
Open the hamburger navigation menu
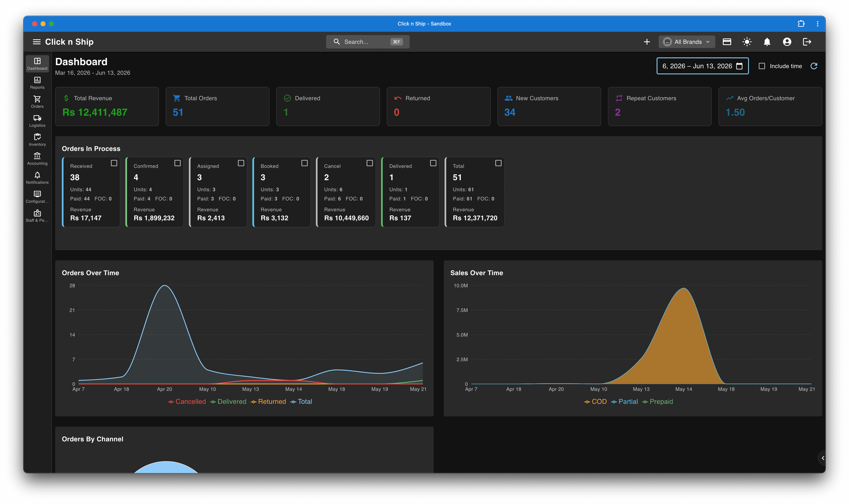click(x=36, y=42)
